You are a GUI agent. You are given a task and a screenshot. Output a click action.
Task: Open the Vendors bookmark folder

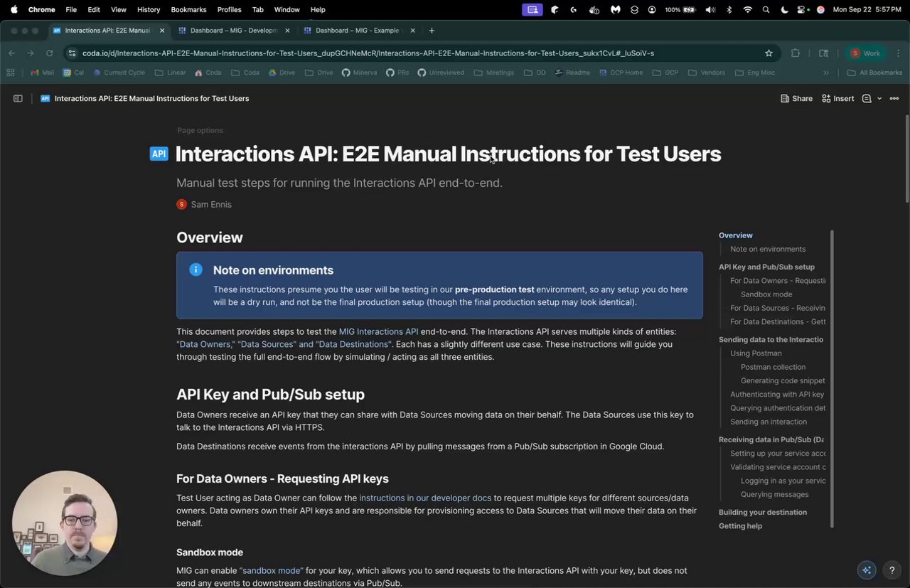pos(707,73)
